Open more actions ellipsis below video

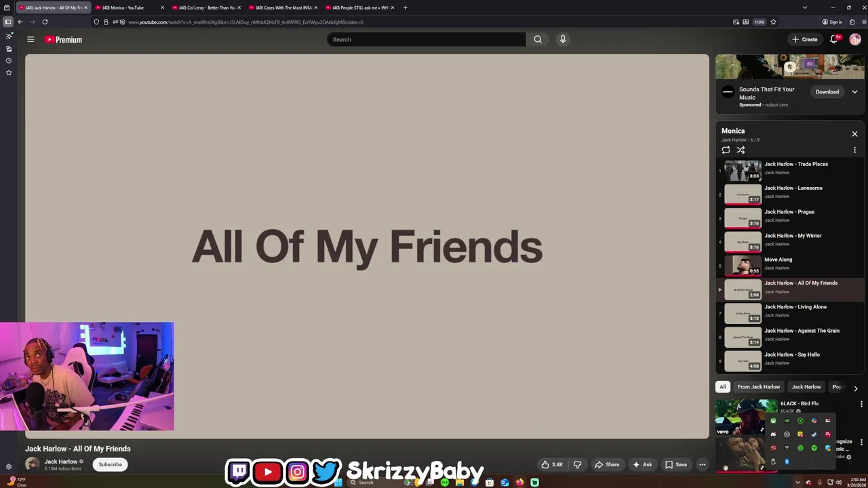click(x=703, y=464)
